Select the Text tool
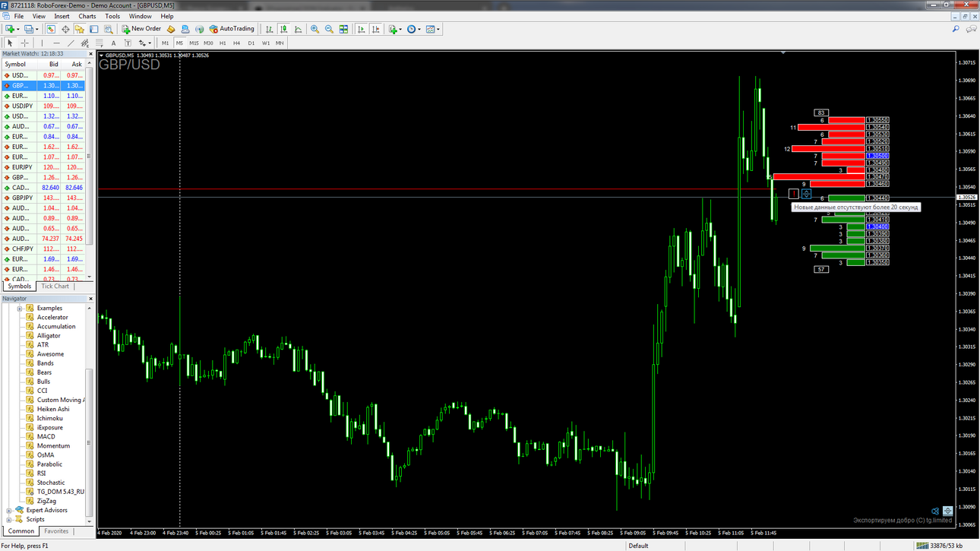This screenshot has width=980, height=551. pos(113,43)
